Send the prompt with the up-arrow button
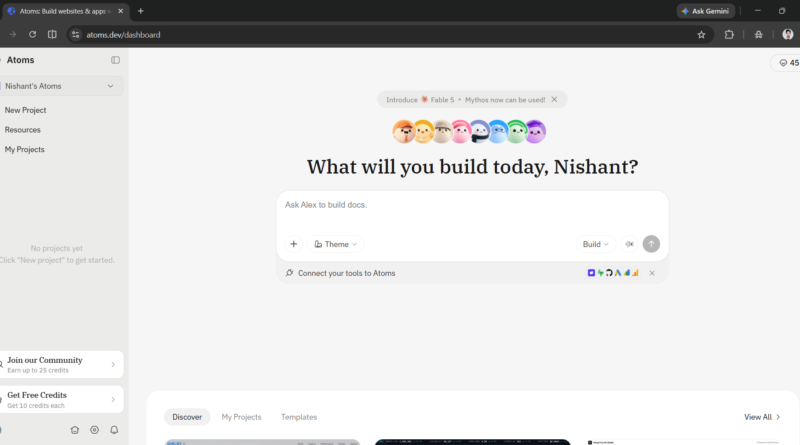Viewport: 800px width, 445px height. pos(651,244)
